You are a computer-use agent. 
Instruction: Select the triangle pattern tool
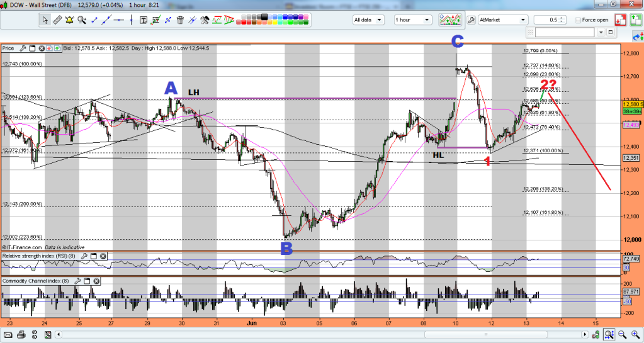click(x=229, y=20)
